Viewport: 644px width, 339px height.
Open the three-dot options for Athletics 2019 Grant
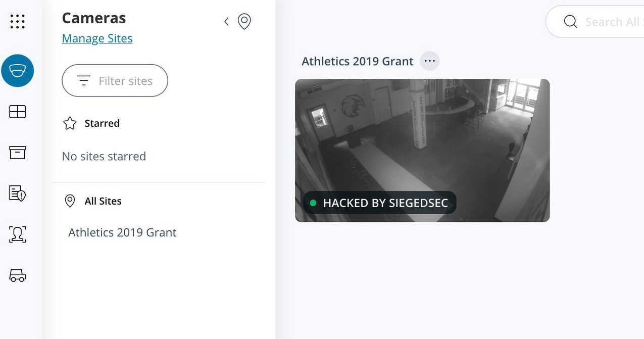point(430,61)
